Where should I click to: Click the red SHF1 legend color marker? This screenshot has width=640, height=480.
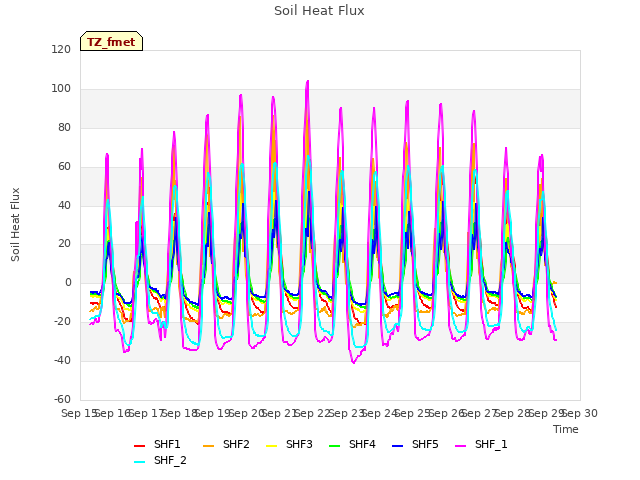point(140,446)
